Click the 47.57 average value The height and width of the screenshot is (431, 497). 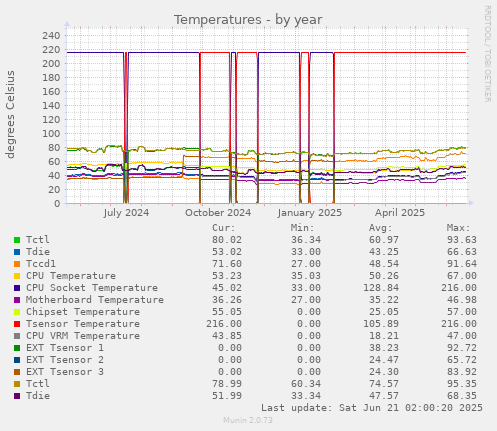(384, 396)
